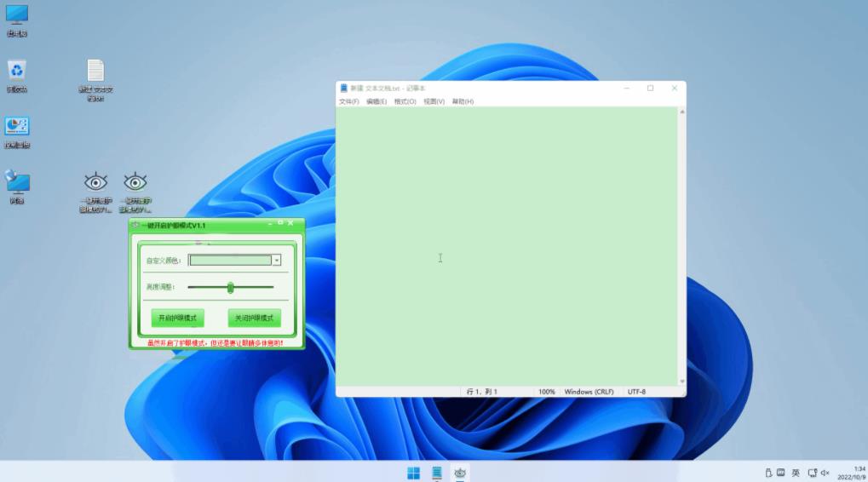Click the muted volume tray icon
The width and height of the screenshot is (868, 482).
coord(825,473)
